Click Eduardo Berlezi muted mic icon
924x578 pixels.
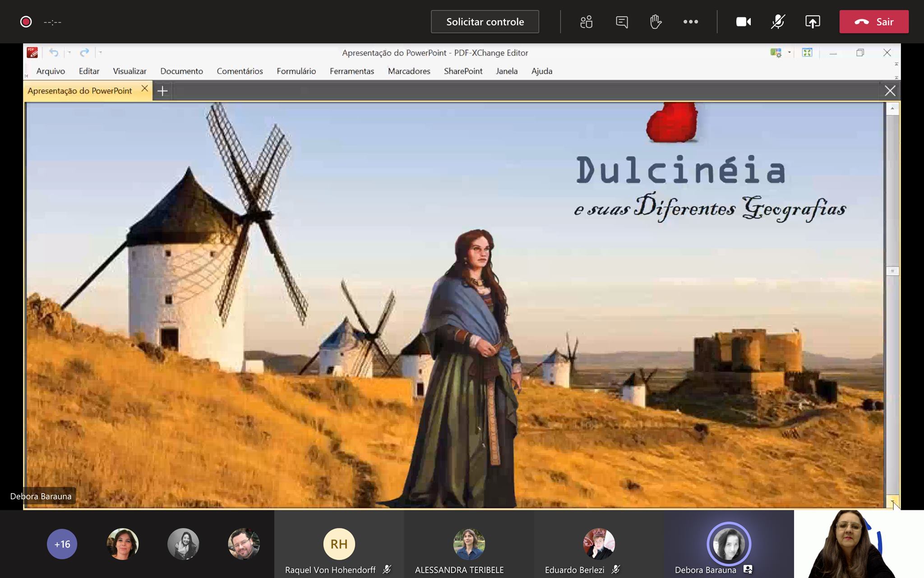click(616, 569)
